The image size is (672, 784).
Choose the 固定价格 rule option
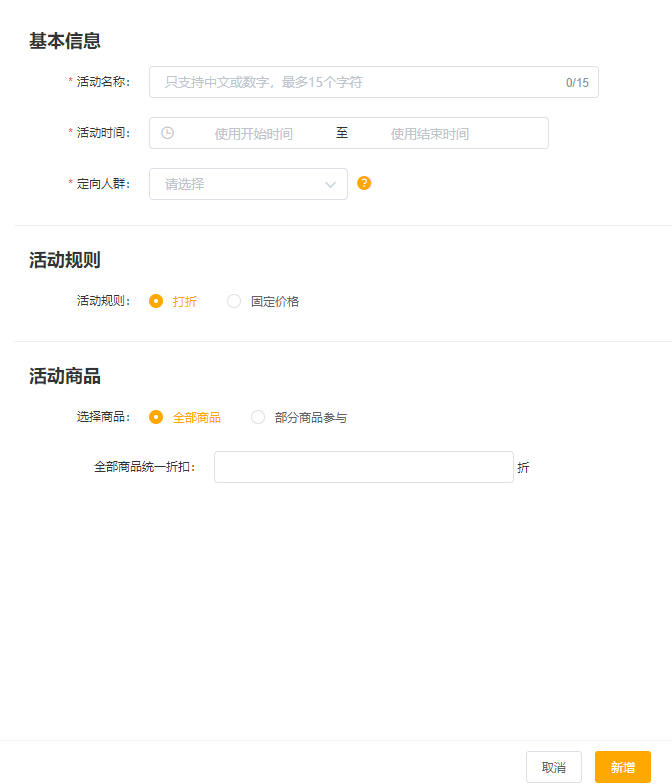(234, 301)
